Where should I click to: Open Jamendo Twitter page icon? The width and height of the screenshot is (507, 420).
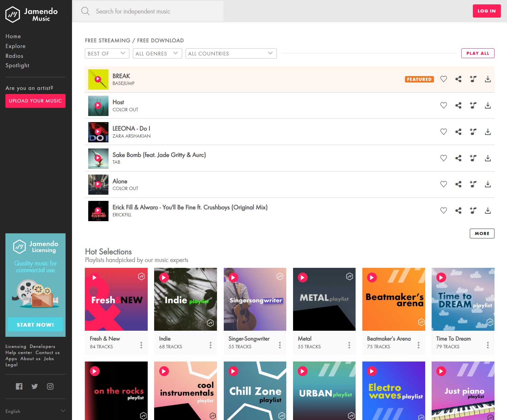coord(34,386)
